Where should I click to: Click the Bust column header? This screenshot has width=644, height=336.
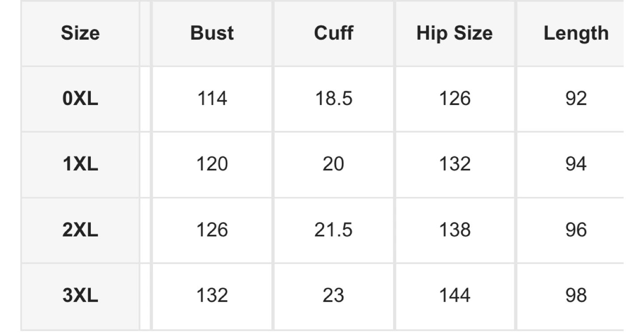212,34
